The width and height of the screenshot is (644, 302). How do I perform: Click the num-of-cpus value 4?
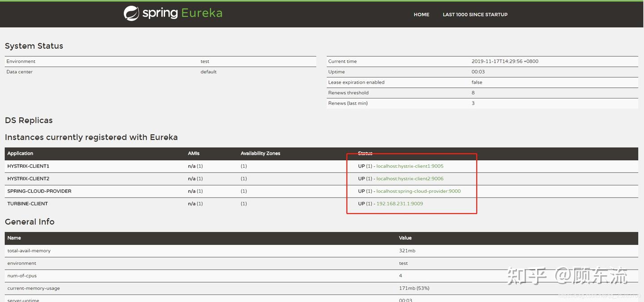[401, 276]
